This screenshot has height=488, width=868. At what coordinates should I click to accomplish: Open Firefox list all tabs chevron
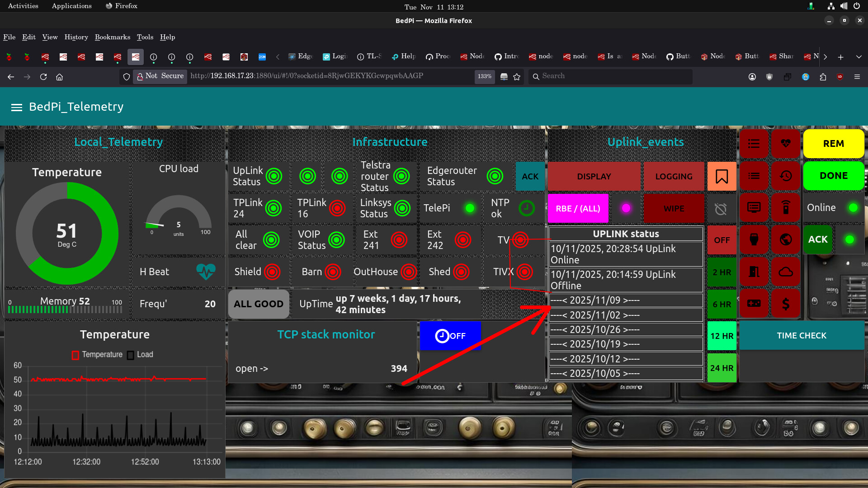(x=859, y=57)
